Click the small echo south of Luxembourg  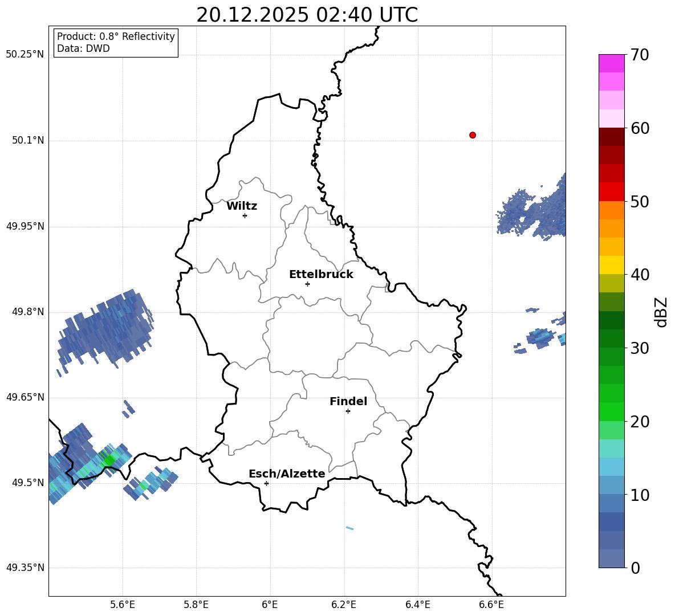tap(350, 528)
